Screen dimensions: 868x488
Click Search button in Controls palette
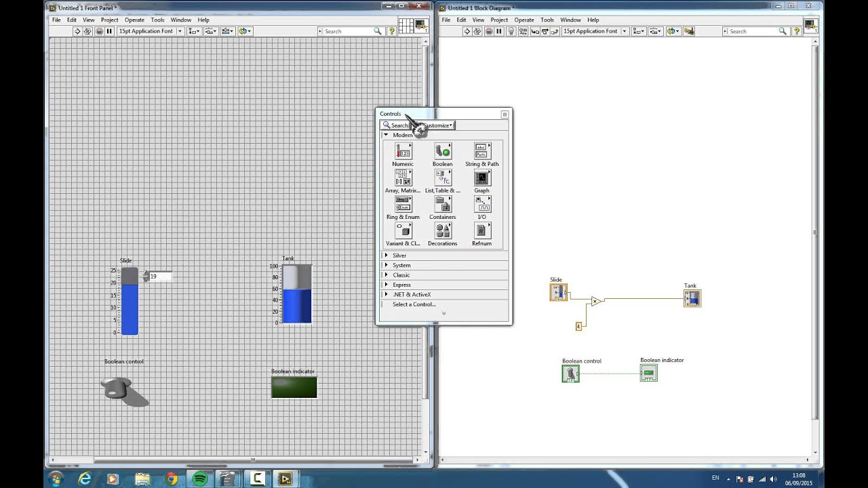(395, 125)
